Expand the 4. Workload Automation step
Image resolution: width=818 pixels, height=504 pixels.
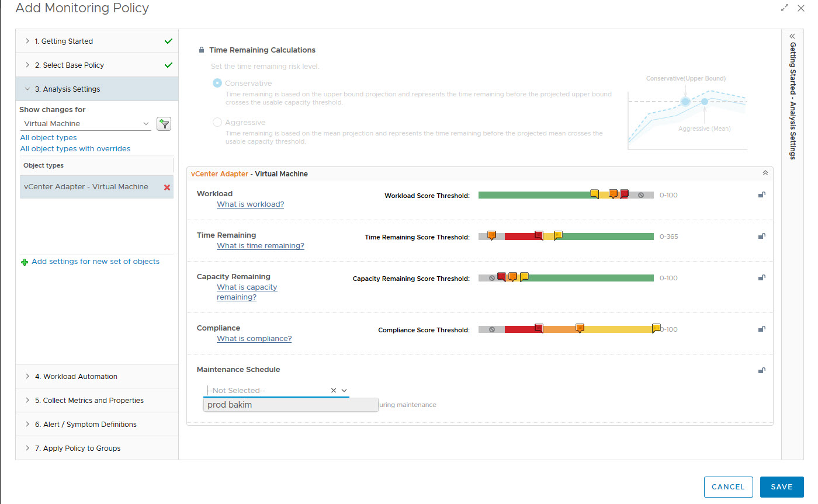[80, 377]
